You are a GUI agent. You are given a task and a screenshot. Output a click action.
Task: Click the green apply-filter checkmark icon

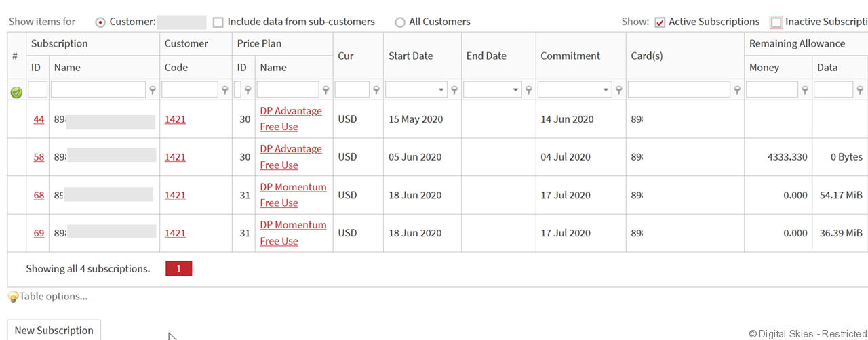tap(16, 92)
